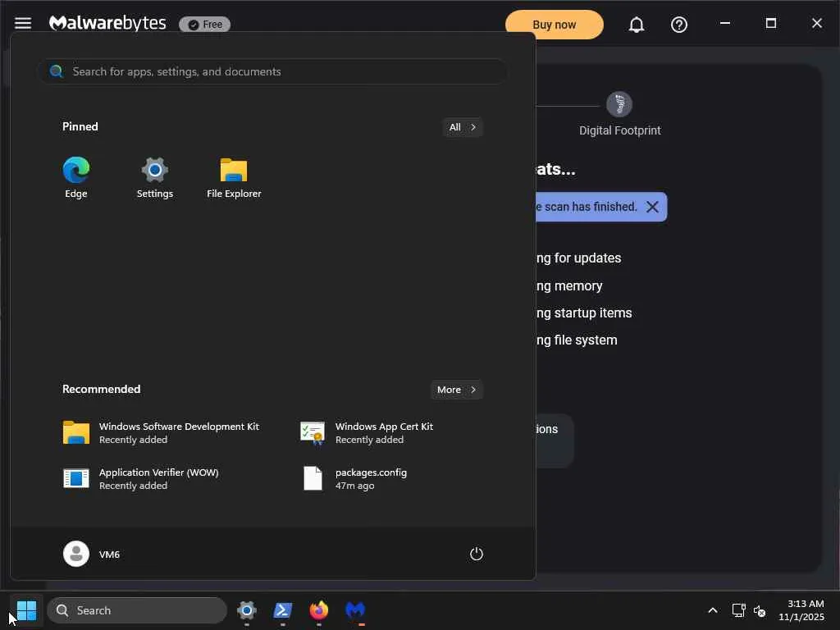Open the Malwarebytes help question icon
This screenshot has height=630, width=840.
click(678, 25)
